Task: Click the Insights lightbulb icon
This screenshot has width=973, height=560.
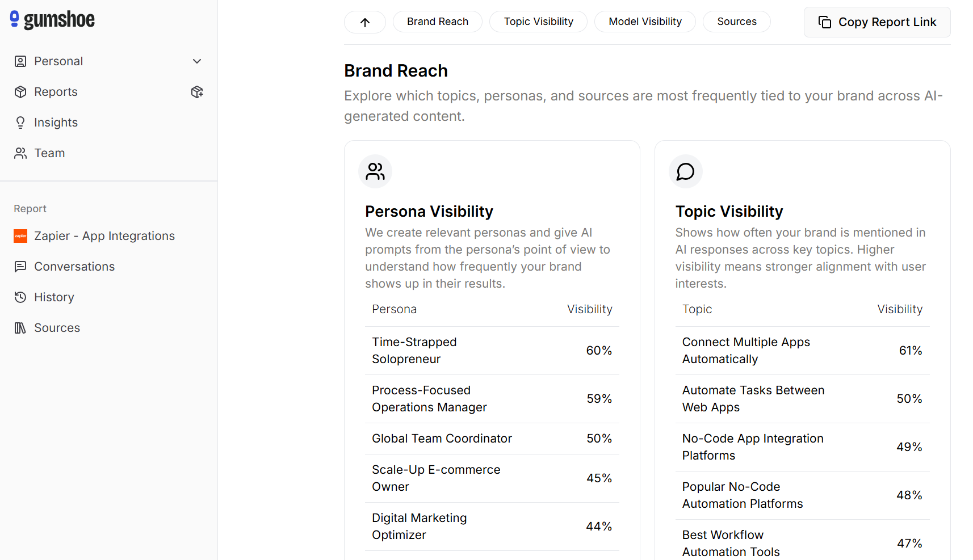Action: pos(20,123)
